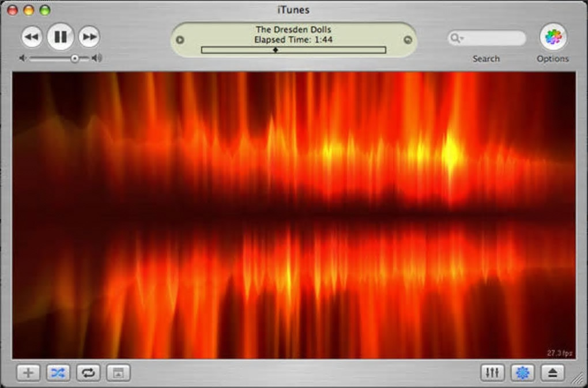Click inside the Search field
588x388 pixels.
(487, 38)
